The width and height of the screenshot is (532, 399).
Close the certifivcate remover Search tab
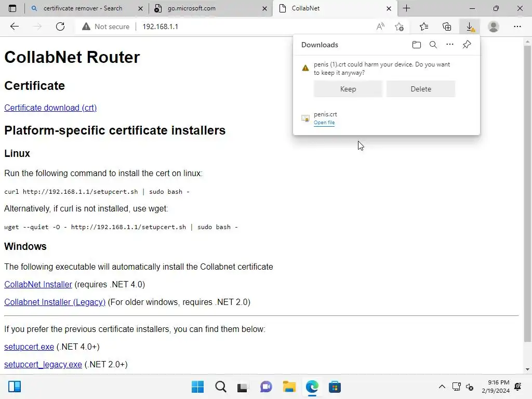tap(140, 8)
